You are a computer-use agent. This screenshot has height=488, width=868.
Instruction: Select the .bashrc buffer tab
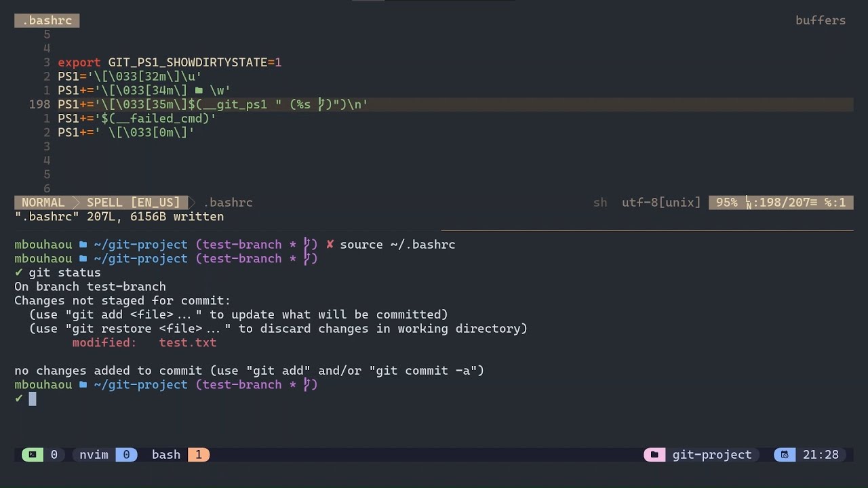click(47, 20)
